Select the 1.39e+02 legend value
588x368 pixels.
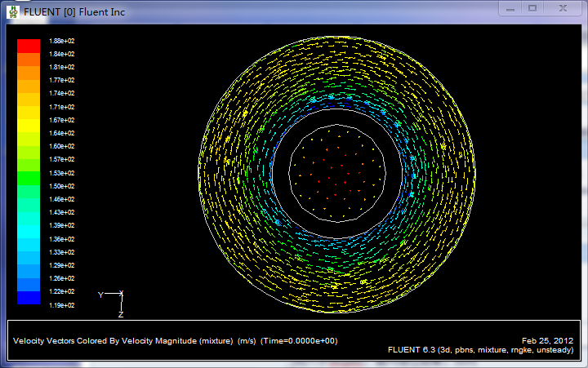click(x=62, y=225)
